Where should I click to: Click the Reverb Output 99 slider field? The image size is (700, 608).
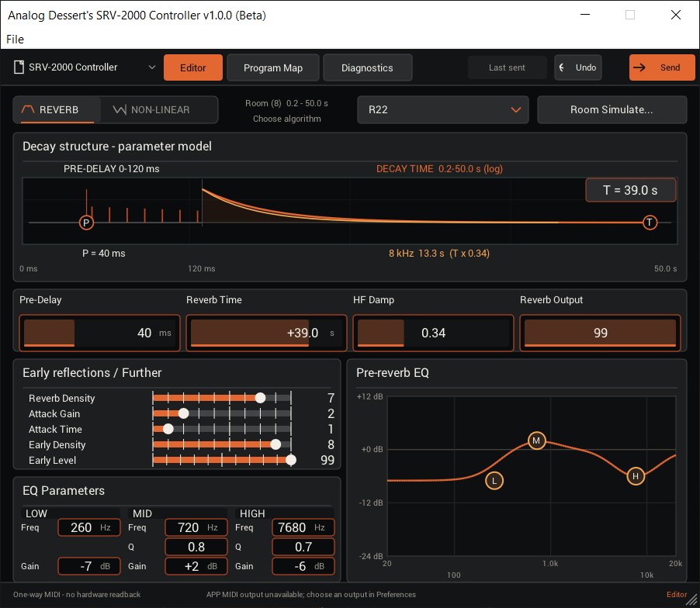(x=600, y=333)
